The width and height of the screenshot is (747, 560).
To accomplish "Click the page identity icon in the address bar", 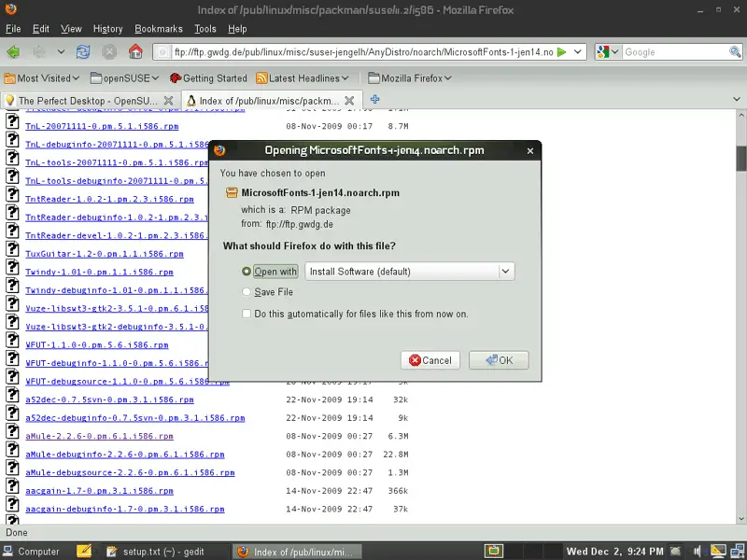I will [162, 52].
